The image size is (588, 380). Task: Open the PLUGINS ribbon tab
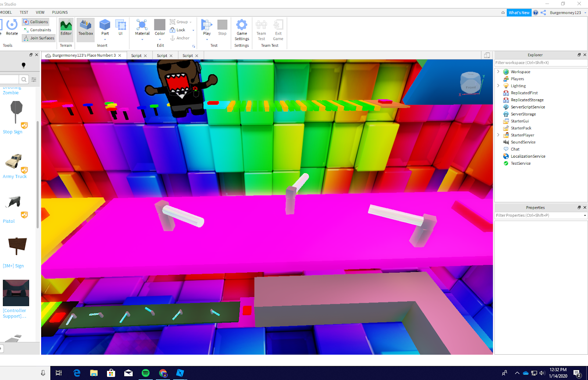pos(60,12)
